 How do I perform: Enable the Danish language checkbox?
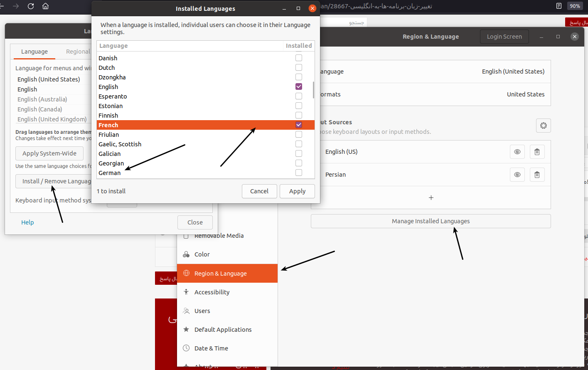[299, 58]
